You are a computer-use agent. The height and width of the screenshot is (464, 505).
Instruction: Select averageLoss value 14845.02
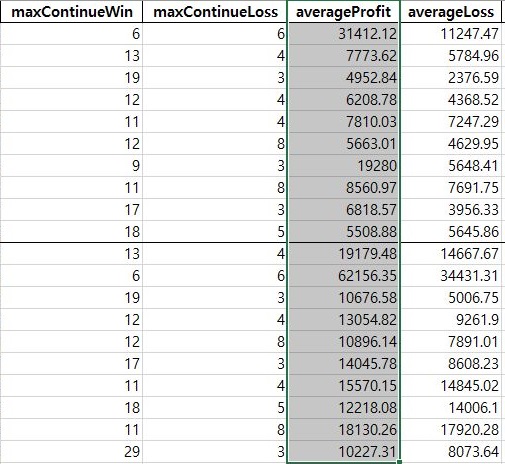point(451,386)
